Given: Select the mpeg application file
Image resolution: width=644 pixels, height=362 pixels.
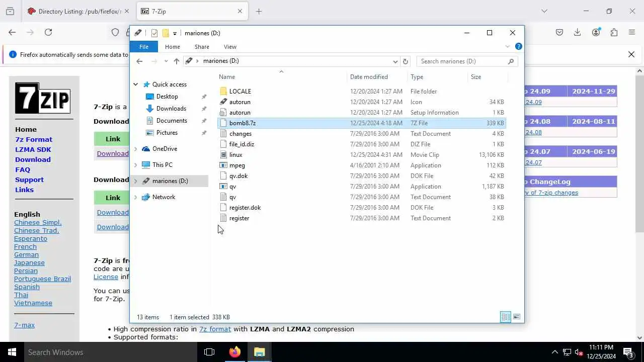Looking at the screenshot, I should tap(361, 165).
